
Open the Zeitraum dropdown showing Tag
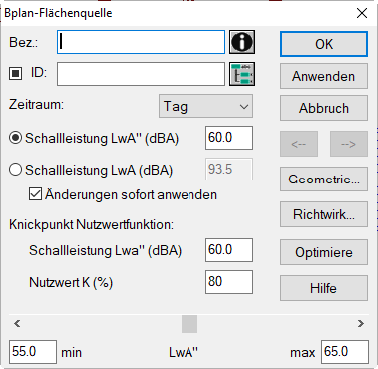click(x=206, y=106)
